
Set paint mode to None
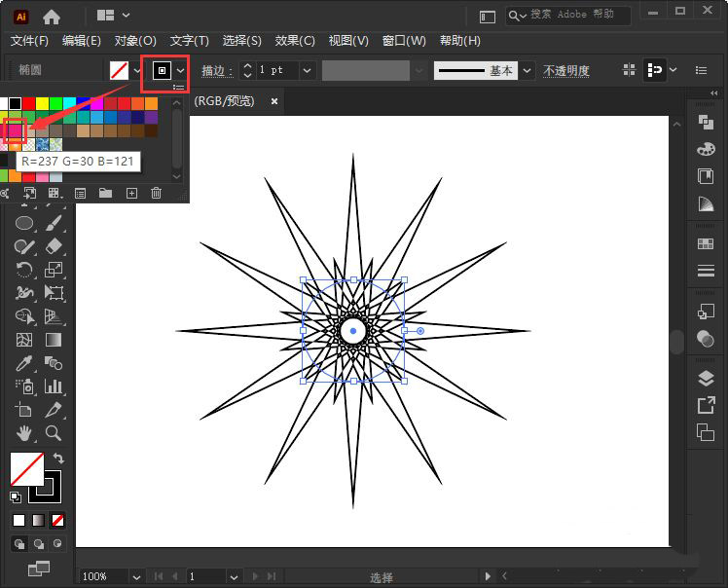(58, 520)
